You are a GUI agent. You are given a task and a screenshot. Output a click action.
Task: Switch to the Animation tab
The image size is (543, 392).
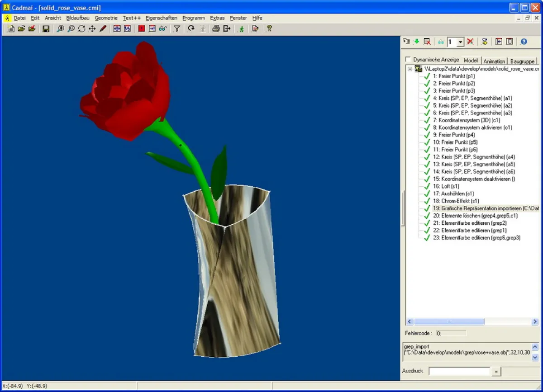point(494,61)
